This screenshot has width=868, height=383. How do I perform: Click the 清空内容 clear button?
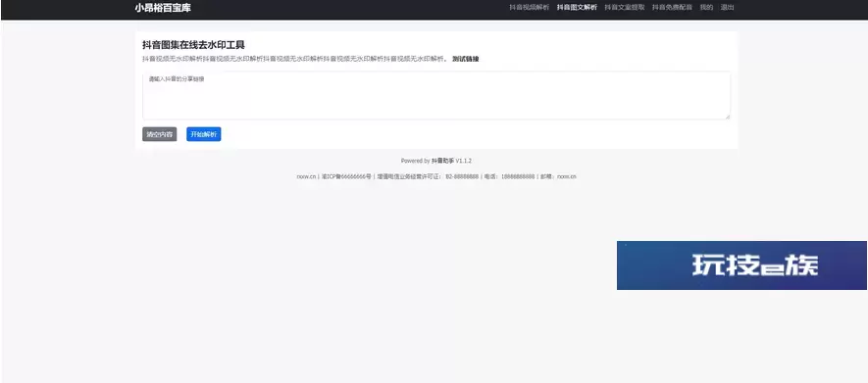[160, 134]
